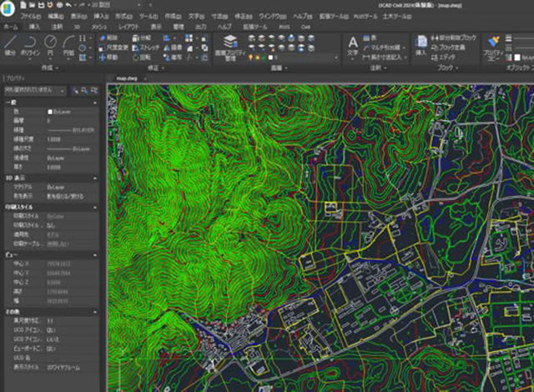Click the Multileader (マルチ引出線) tool
534x392 pixels.
point(382,48)
